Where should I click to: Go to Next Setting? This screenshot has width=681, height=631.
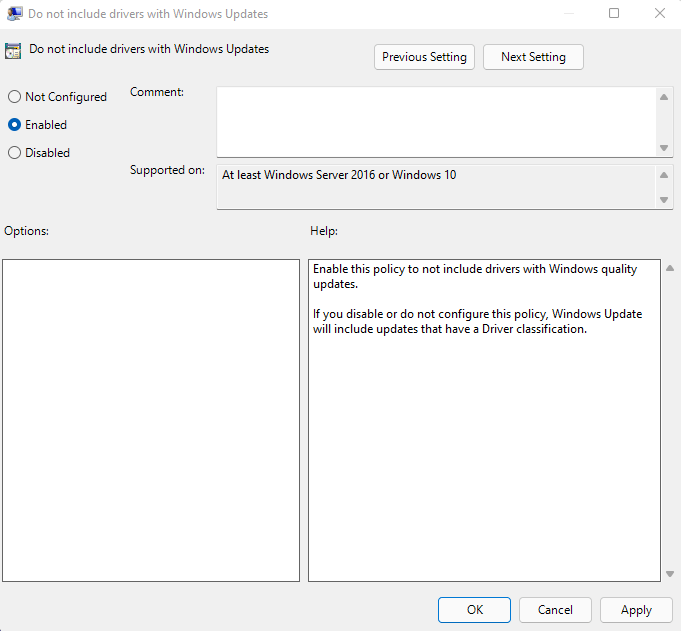tap(533, 57)
